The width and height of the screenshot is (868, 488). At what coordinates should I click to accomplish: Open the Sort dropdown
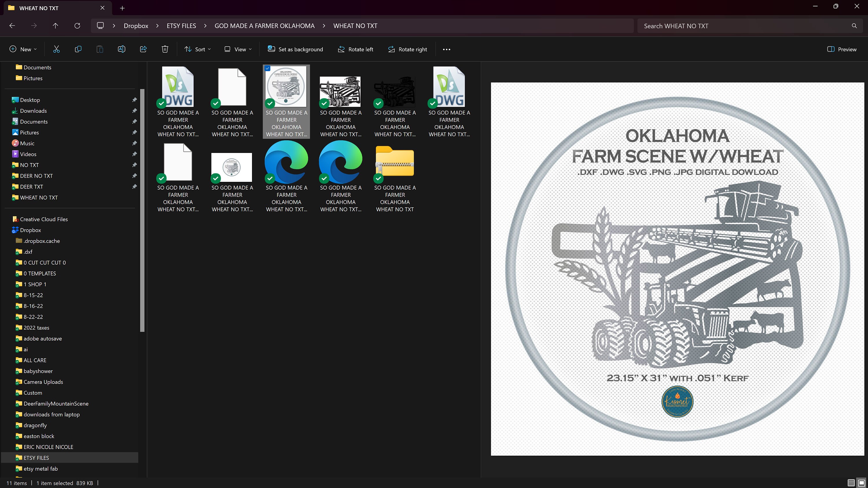point(197,49)
